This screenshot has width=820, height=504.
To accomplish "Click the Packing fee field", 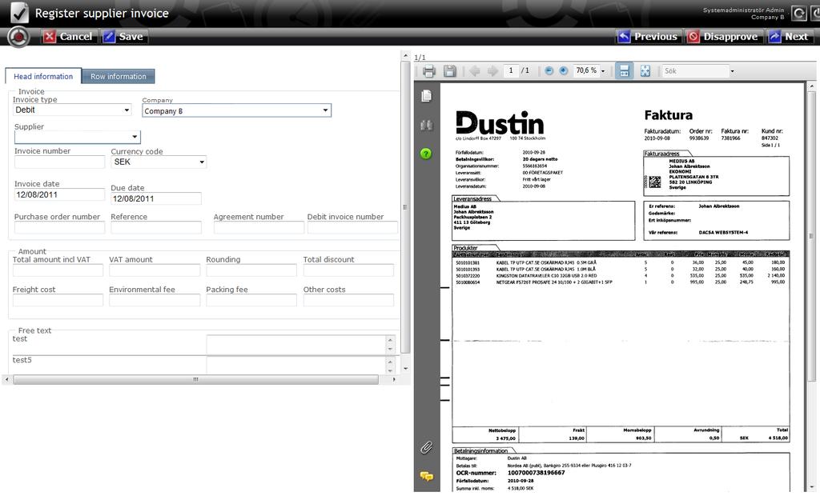I will click(251, 300).
